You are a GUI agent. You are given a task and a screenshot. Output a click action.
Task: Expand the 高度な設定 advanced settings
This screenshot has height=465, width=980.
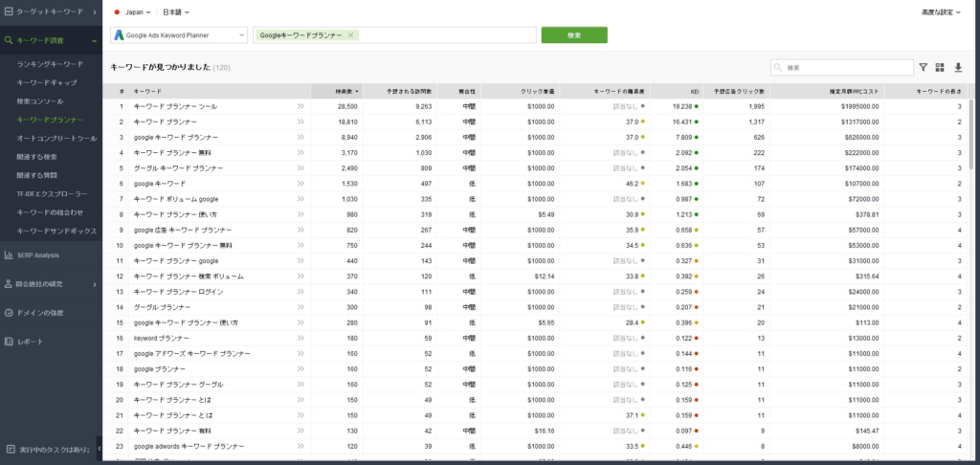(x=942, y=11)
